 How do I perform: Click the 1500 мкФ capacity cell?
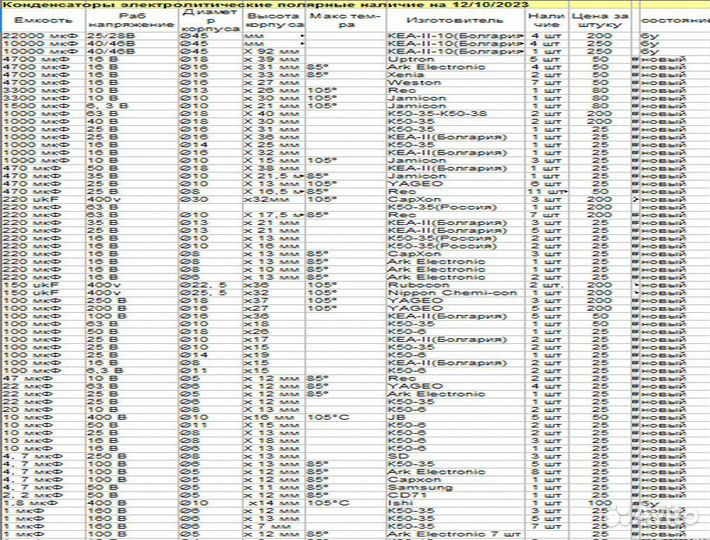tap(36, 105)
